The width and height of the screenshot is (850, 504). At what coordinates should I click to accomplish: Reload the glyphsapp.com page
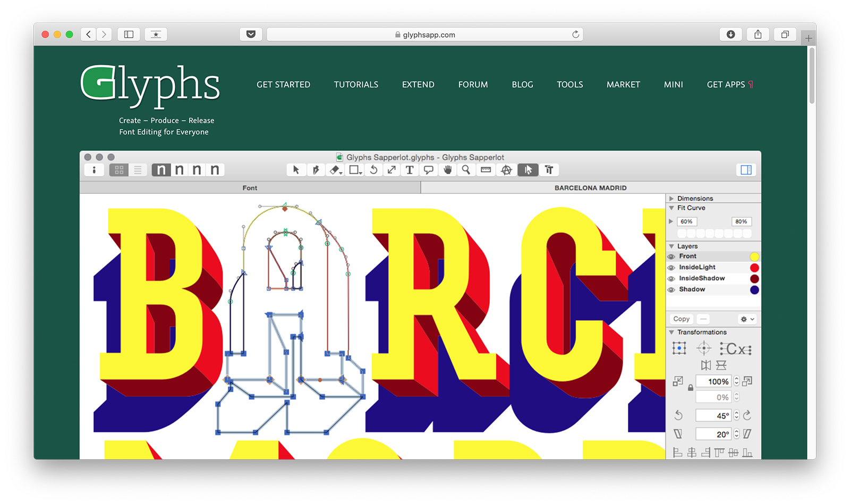pos(575,35)
